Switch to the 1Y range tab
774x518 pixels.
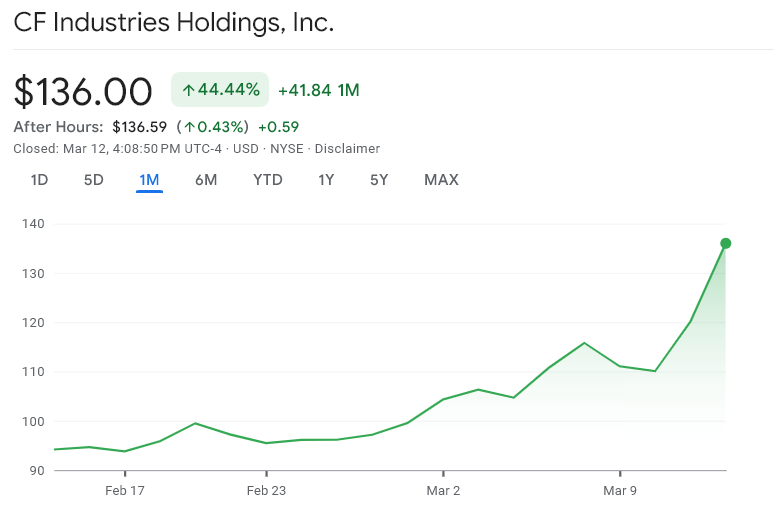click(326, 180)
